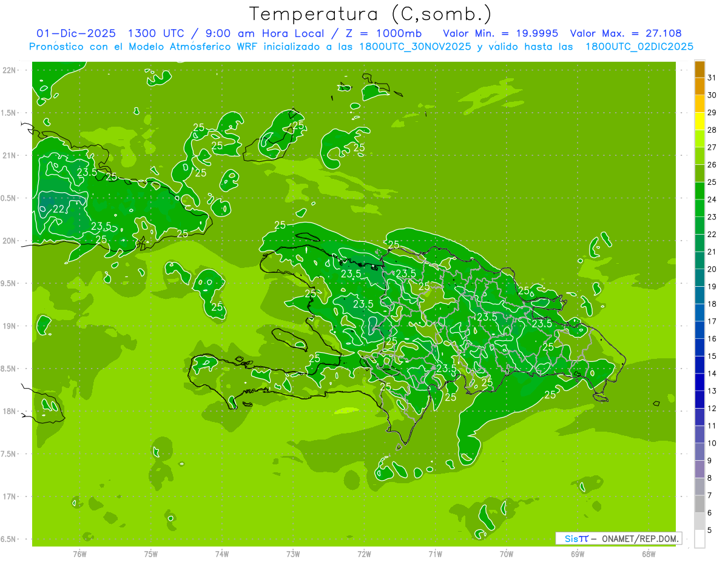Click the '19N' latitude axis label
728x562 pixels.
tap(10, 326)
